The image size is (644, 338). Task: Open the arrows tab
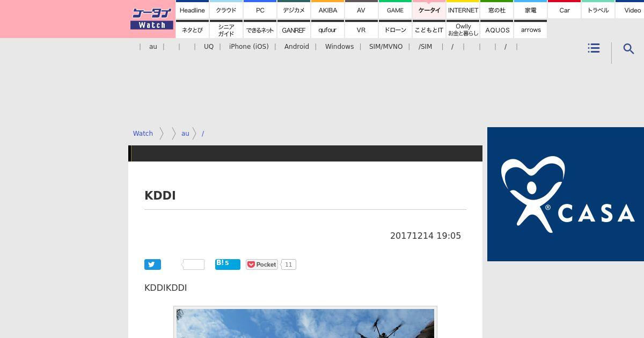point(530,30)
